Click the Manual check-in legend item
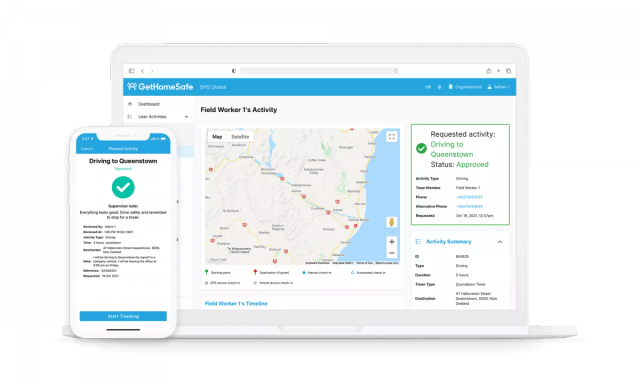The image size is (640, 384). tap(317, 273)
